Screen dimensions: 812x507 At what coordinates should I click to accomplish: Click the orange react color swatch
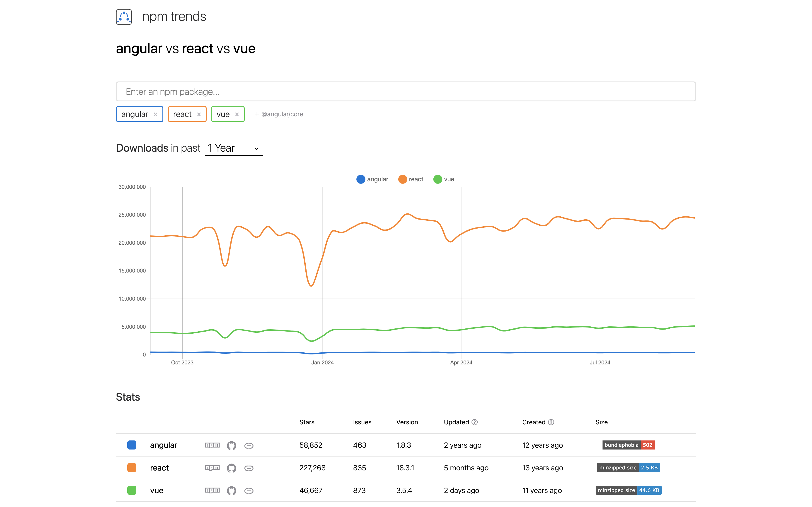pos(132,468)
